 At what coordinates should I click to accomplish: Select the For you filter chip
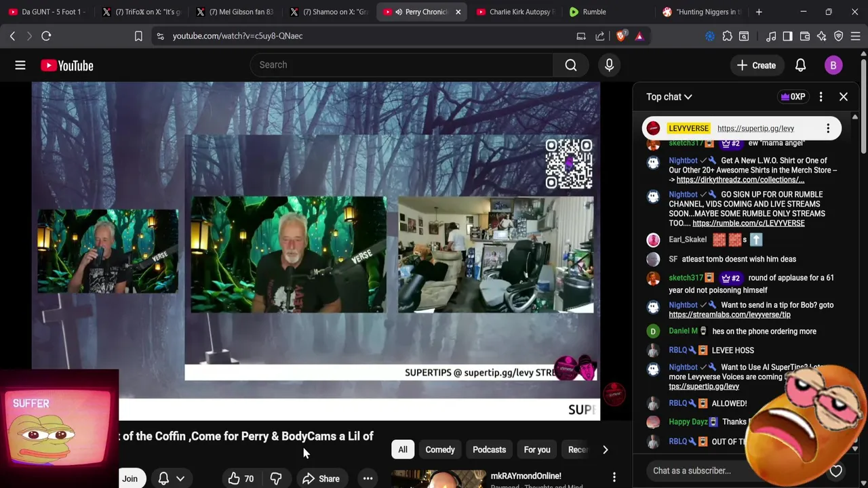[x=537, y=449]
